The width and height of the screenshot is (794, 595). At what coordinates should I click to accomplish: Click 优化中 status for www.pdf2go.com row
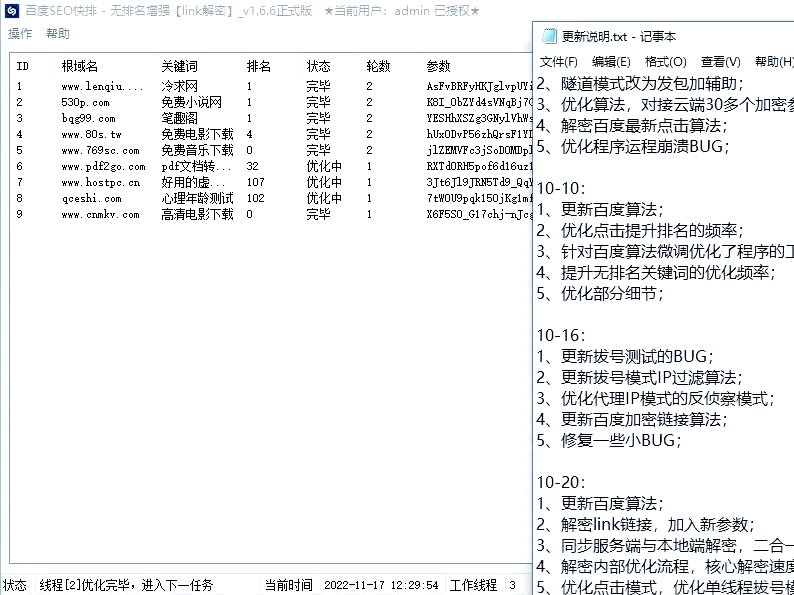324,167
